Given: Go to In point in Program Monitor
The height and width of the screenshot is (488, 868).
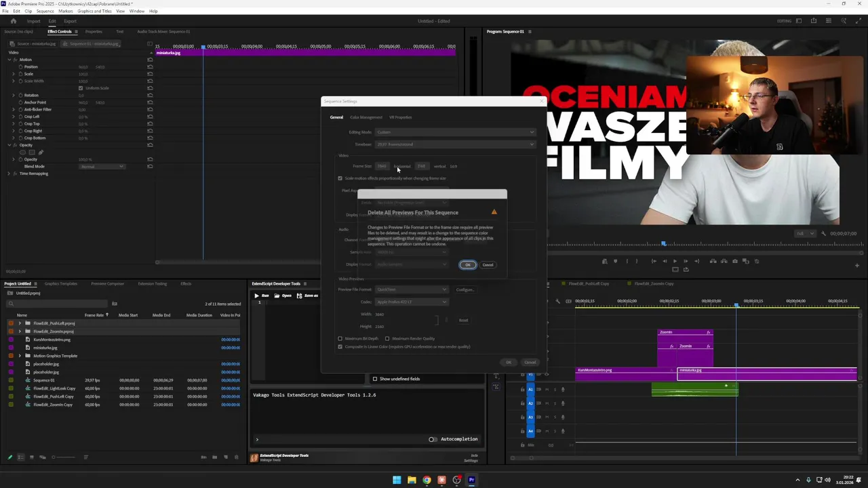Looking at the screenshot, I should (653, 261).
